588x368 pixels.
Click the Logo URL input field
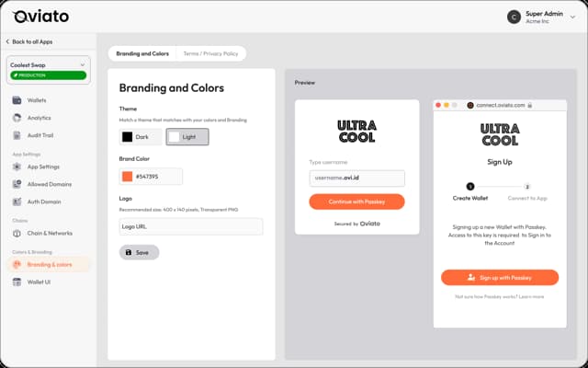click(191, 227)
